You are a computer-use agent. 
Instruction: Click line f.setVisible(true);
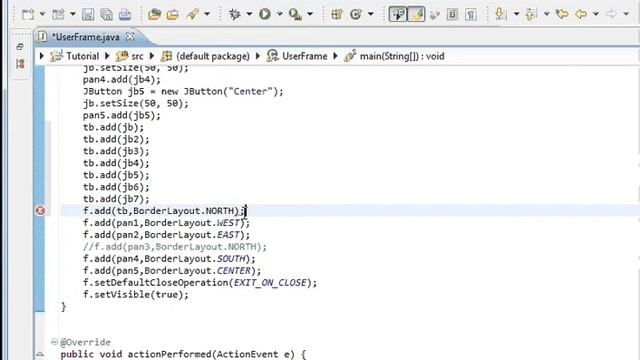click(x=136, y=295)
